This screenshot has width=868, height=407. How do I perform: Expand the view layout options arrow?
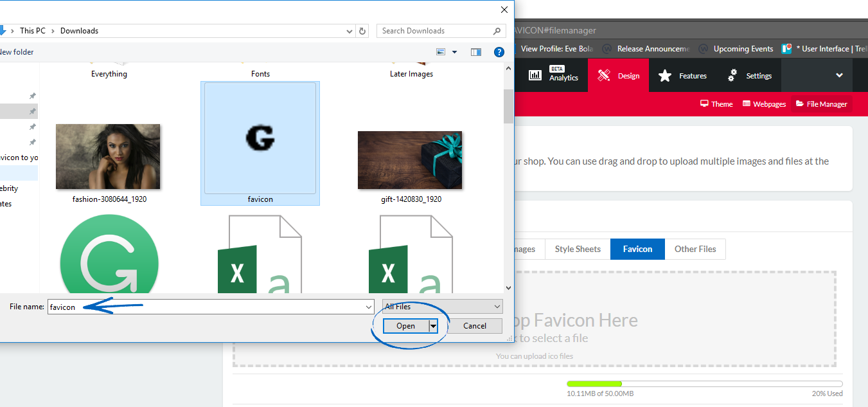coord(453,52)
